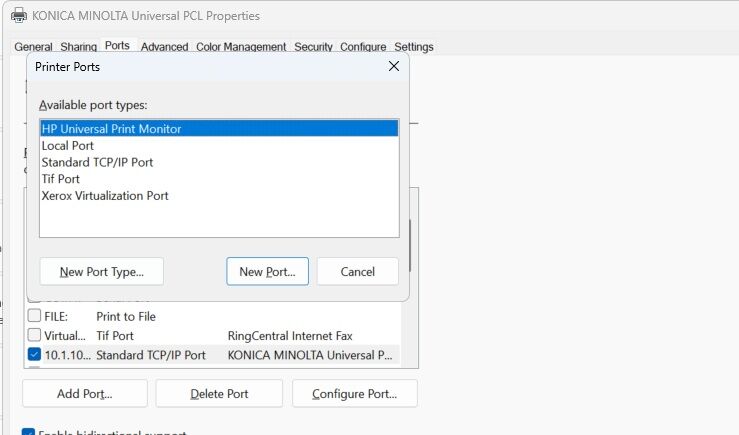This screenshot has height=435, width=739.
Task: Go to the Advanced tab
Action: [x=164, y=47]
